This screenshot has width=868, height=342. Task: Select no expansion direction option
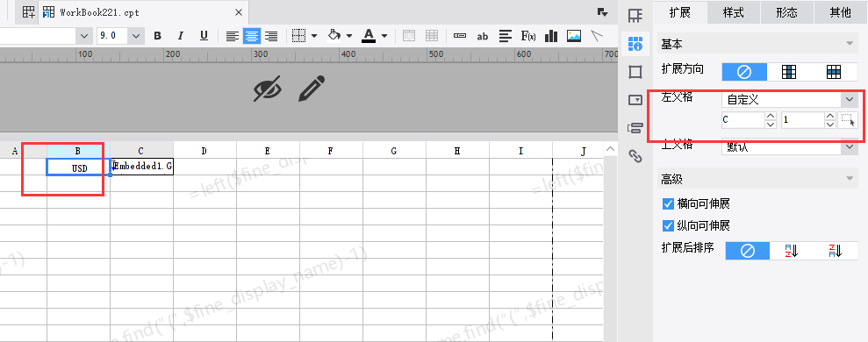(x=744, y=72)
